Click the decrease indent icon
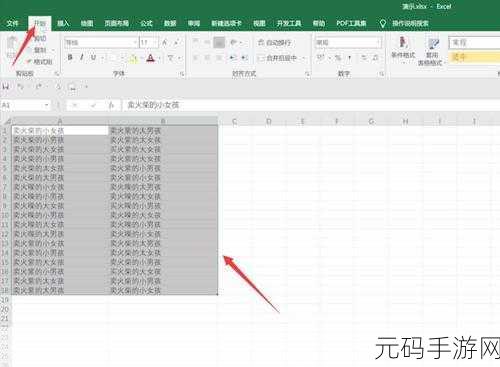This screenshot has height=367, width=500. 233,58
